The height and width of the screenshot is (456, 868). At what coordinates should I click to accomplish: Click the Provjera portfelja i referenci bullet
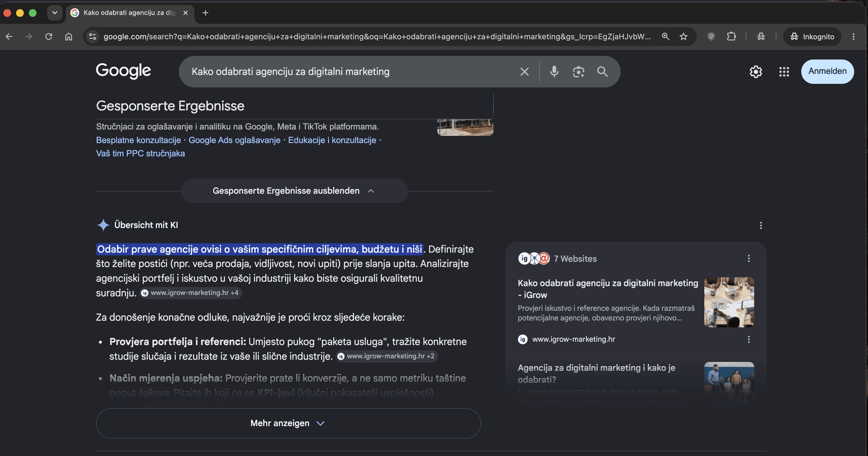point(288,349)
